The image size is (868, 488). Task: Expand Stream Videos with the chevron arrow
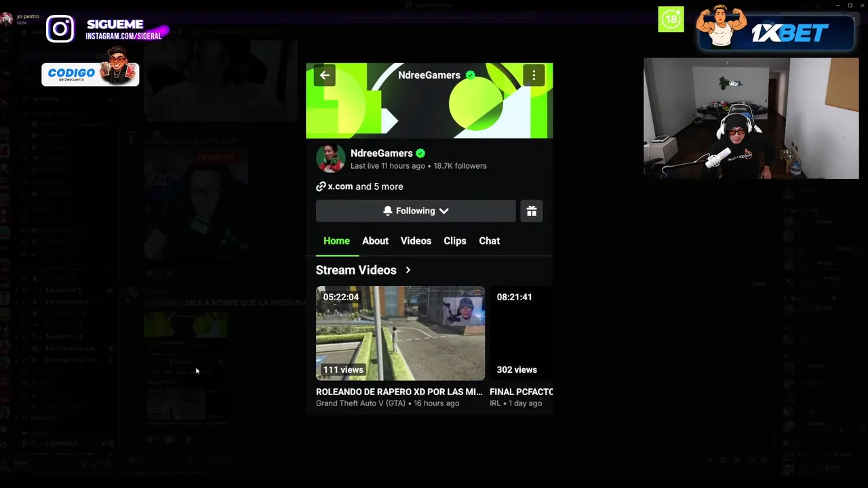click(x=408, y=270)
